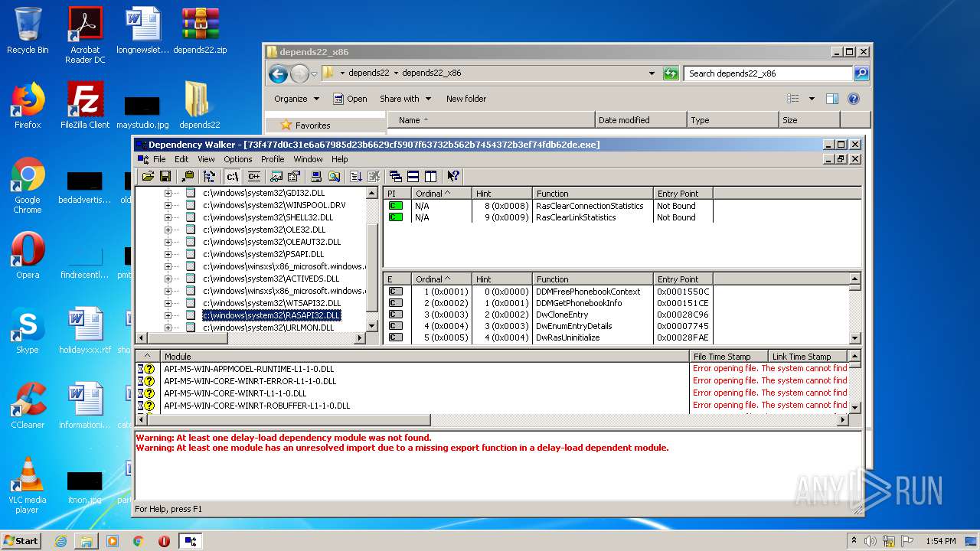Click the Cascade windows toolbar icon

click(x=396, y=176)
